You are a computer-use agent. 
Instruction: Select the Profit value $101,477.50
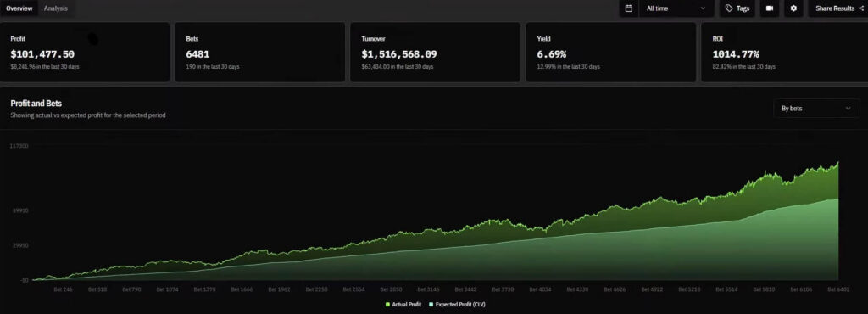pyautogui.click(x=42, y=54)
